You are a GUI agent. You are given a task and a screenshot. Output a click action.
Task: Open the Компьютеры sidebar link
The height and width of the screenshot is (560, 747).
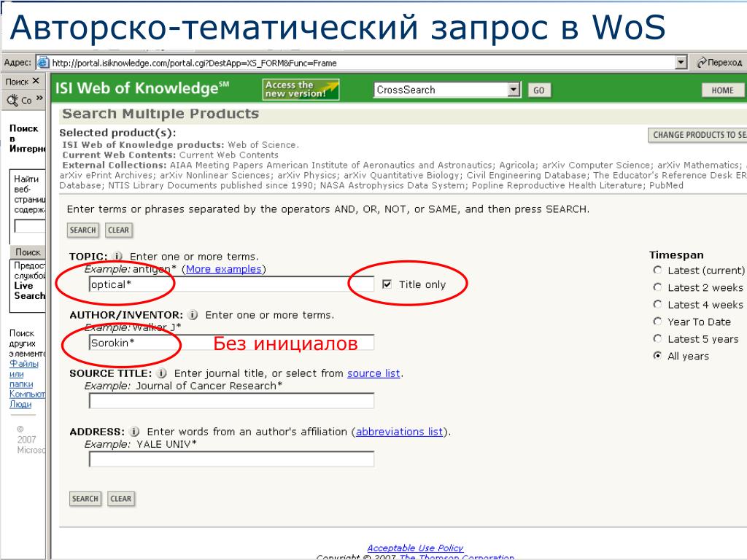click(27, 394)
